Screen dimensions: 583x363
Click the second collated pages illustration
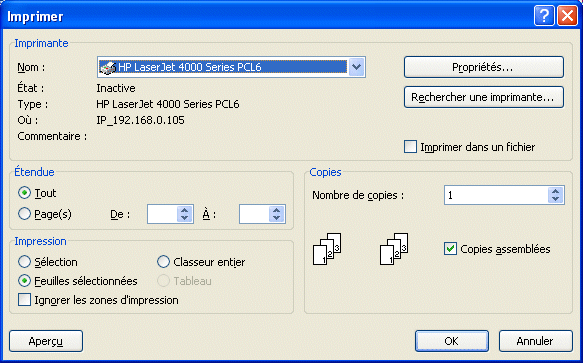[x=394, y=249]
